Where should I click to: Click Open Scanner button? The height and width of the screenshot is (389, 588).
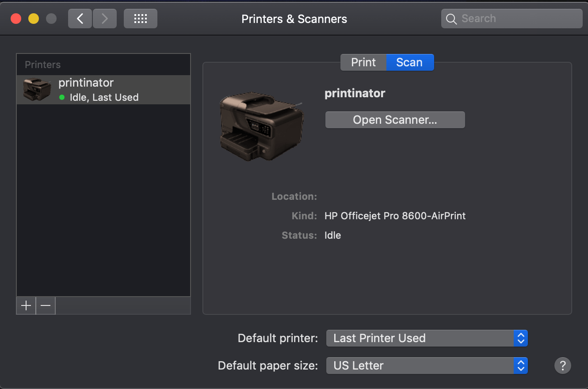pyautogui.click(x=395, y=120)
